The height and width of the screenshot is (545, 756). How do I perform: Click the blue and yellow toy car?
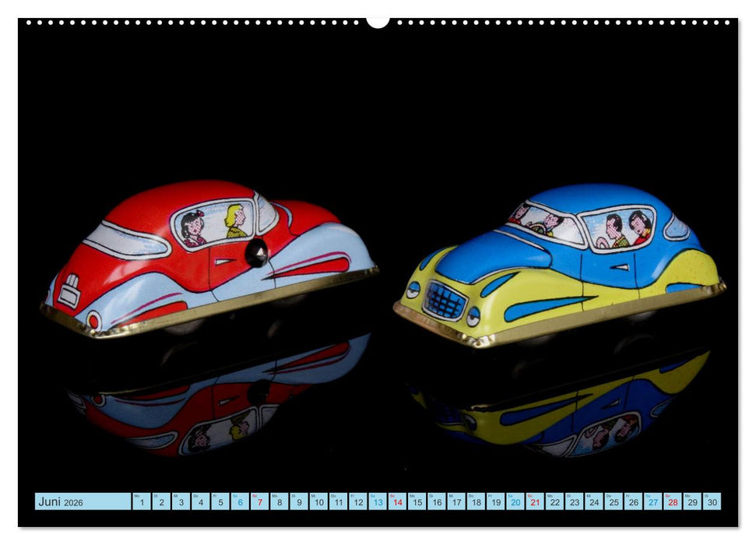coord(559,263)
